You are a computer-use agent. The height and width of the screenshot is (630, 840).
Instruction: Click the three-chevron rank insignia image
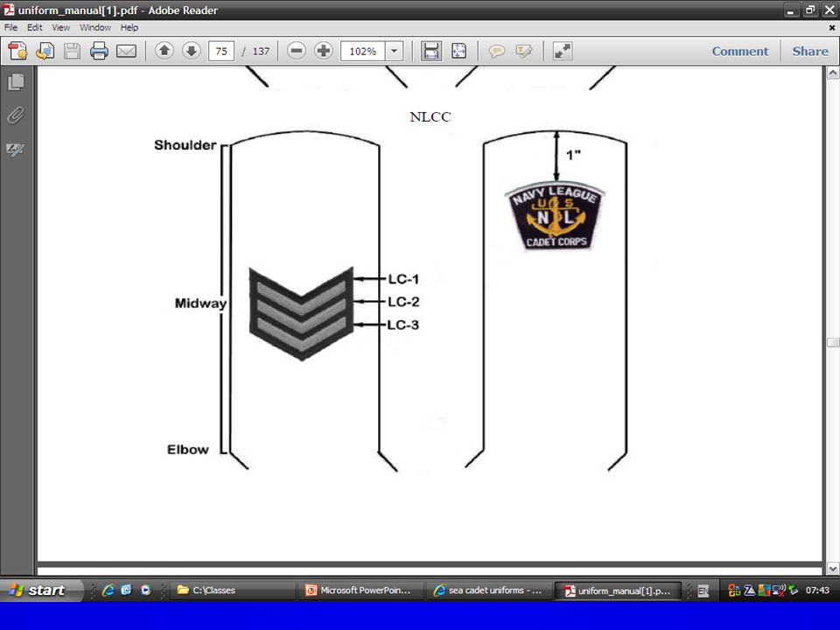(x=301, y=314)
